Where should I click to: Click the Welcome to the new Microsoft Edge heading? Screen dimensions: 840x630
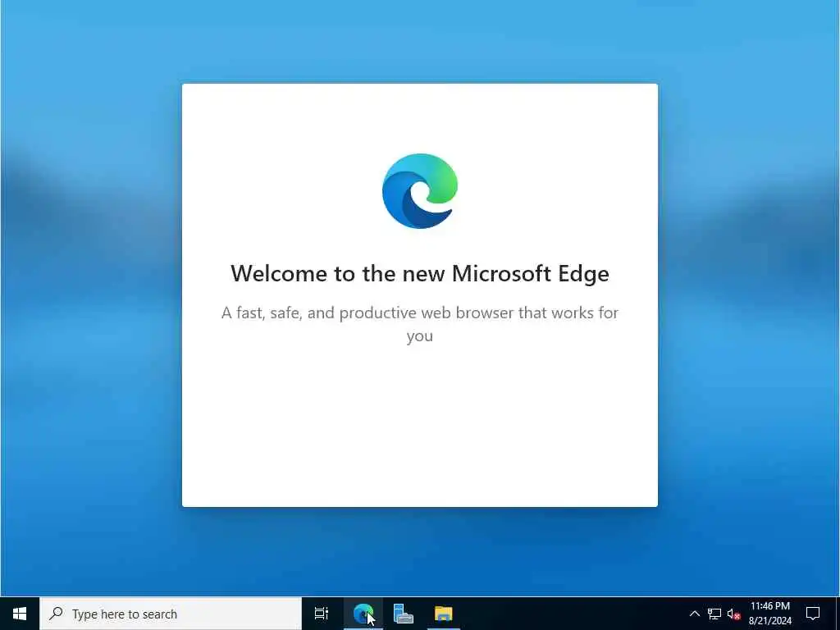(x=420, y=273)
